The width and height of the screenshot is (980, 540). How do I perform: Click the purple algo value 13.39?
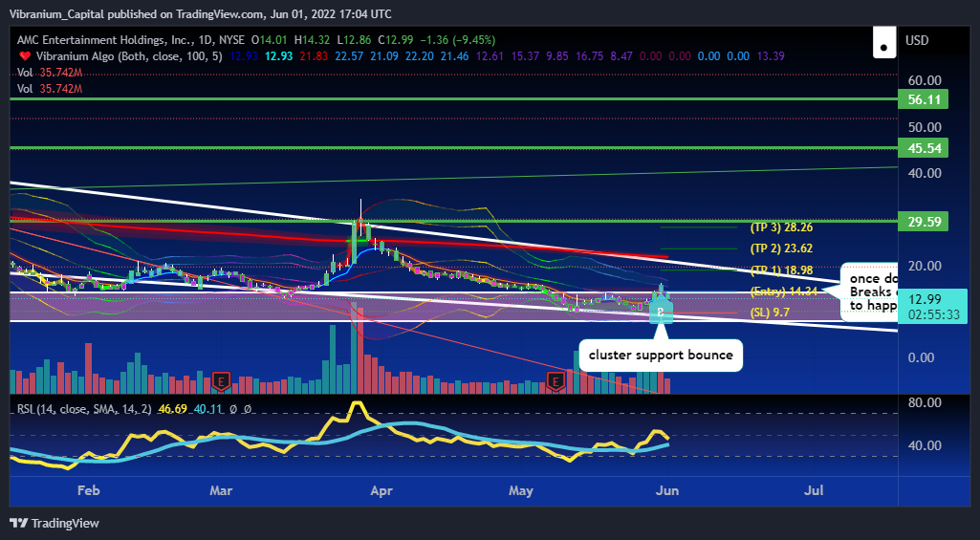(770, 56)
